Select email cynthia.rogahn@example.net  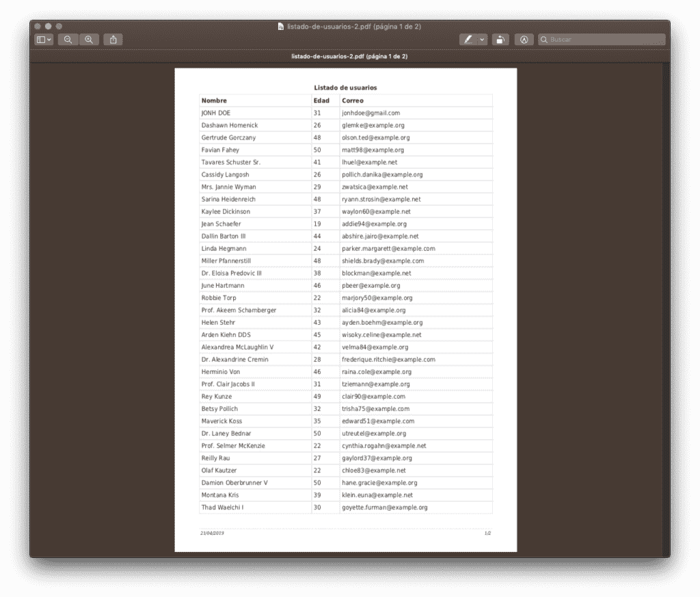[384, 446]
